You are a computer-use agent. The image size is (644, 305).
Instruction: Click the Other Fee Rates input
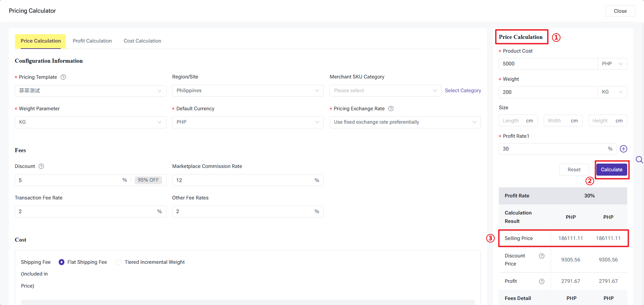[248, 211]
